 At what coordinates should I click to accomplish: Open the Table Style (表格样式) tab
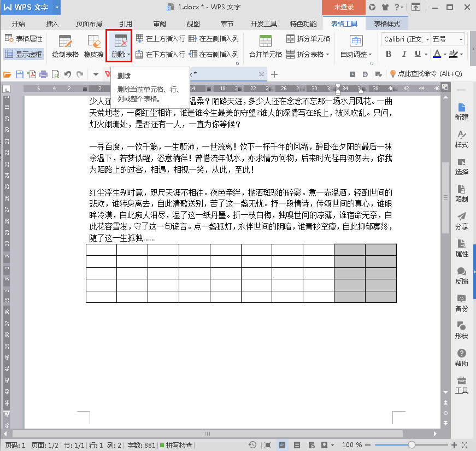click(387, 24)
